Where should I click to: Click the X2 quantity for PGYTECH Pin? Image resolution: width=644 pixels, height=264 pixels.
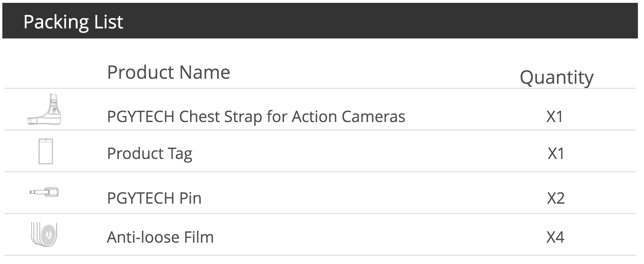tap(556, 198)
